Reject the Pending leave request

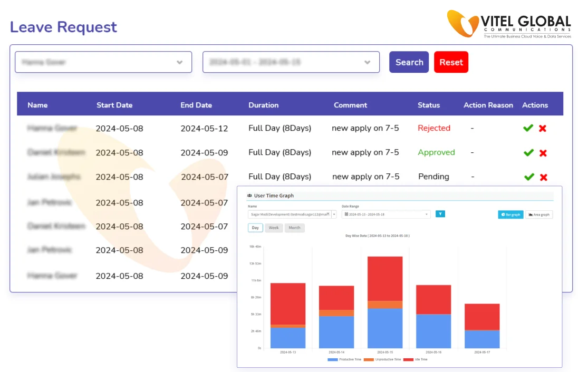click(x=543, y=177)
